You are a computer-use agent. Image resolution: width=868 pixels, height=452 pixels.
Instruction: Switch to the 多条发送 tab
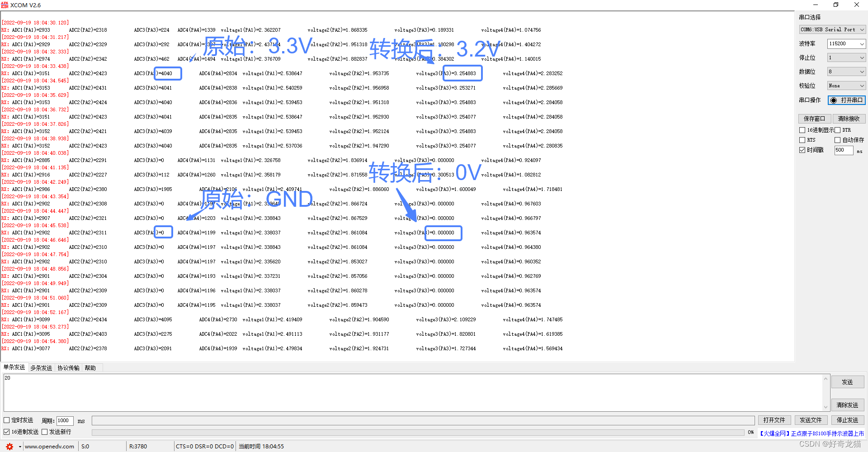click(41, 368)
